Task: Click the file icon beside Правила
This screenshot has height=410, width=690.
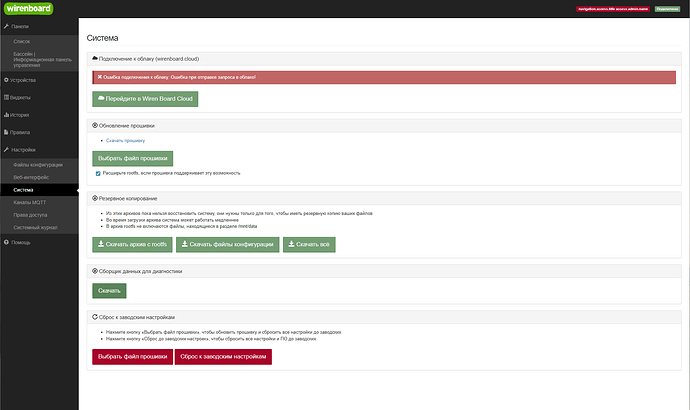Action: click(x=6, y=132)
